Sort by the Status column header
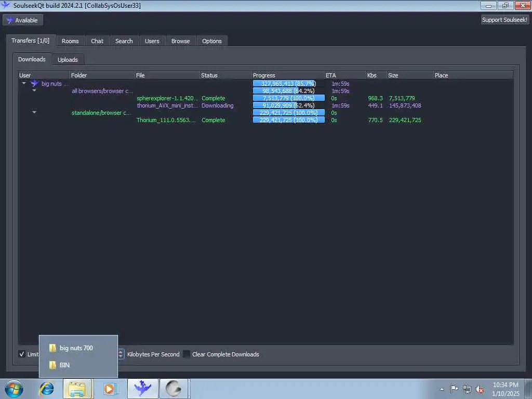 point(225,75)
